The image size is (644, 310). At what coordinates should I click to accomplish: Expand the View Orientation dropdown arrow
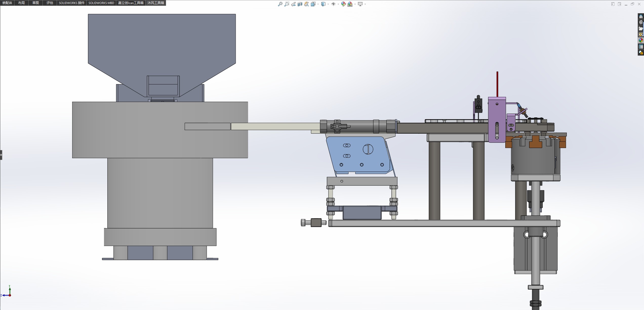tap(318, 4)
